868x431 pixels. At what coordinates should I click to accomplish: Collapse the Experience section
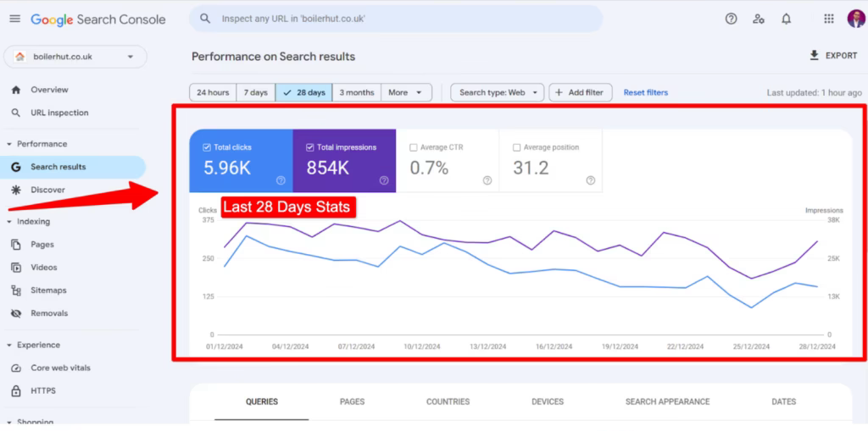(9, 345)
